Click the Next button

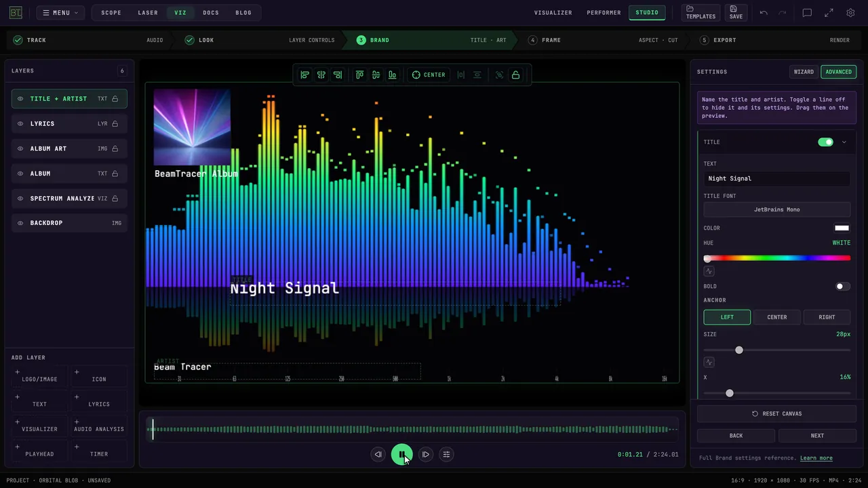[x=817, y=436]
